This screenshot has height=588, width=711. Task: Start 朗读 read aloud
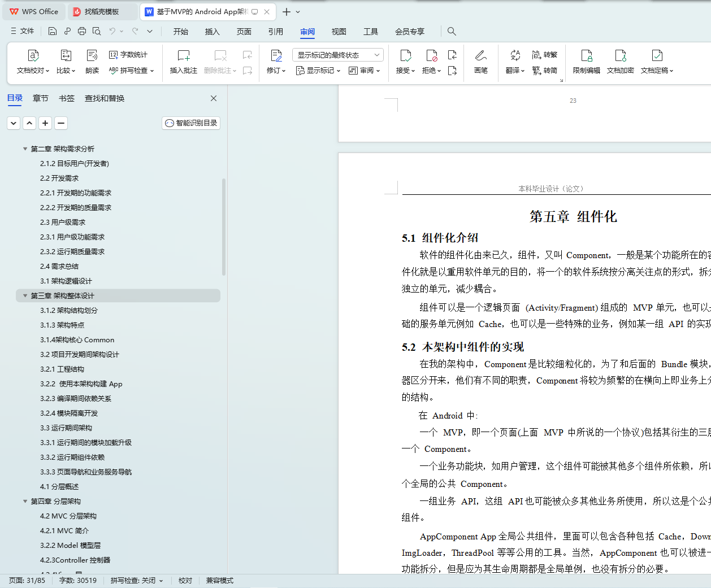point(92,61)
